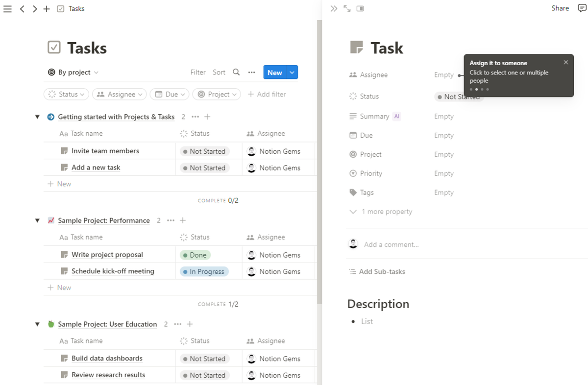Click the Assignee people icon in task properties
The height and width of the screenshot is (385, 588).
[x=353, y=74]
